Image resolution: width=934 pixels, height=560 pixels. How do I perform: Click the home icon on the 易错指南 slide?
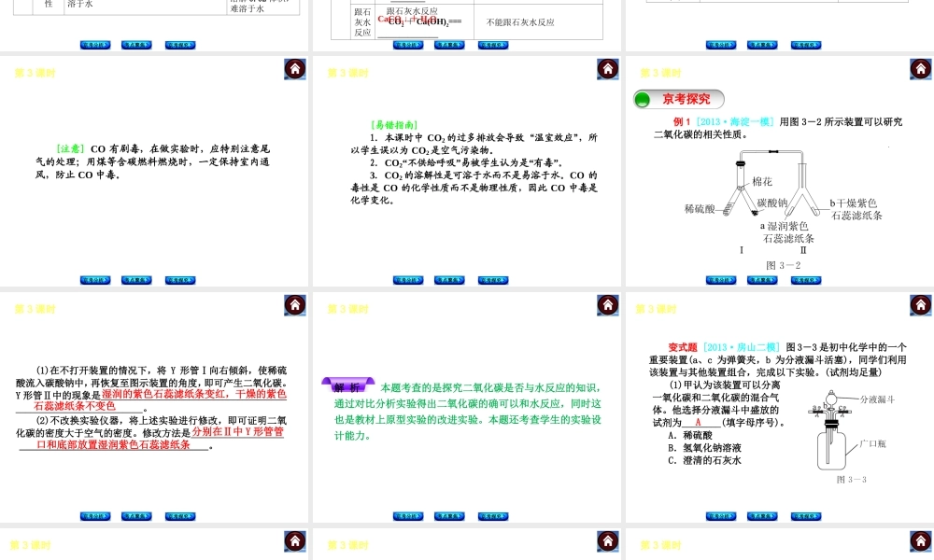608,70
